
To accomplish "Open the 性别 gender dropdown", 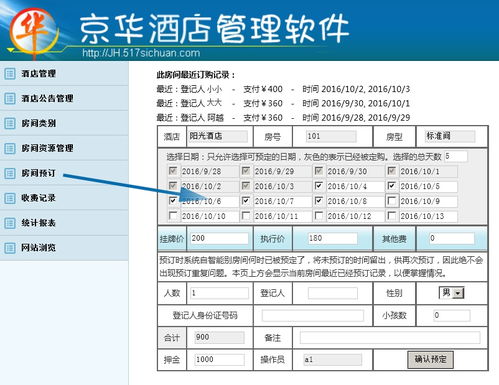I will point(452,293).
